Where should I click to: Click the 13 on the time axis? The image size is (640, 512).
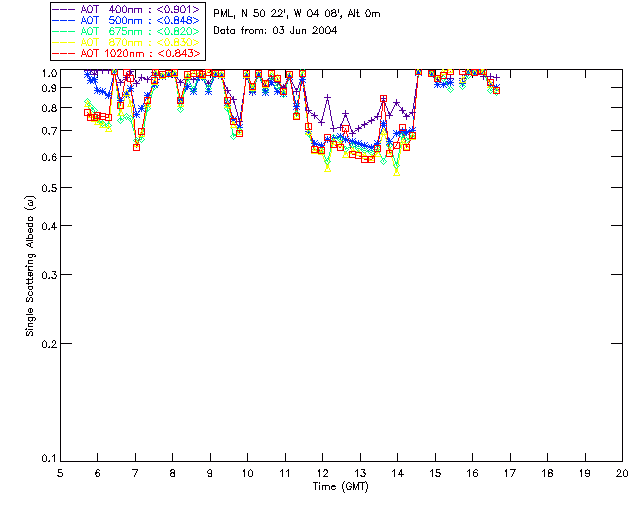point(360,473)
